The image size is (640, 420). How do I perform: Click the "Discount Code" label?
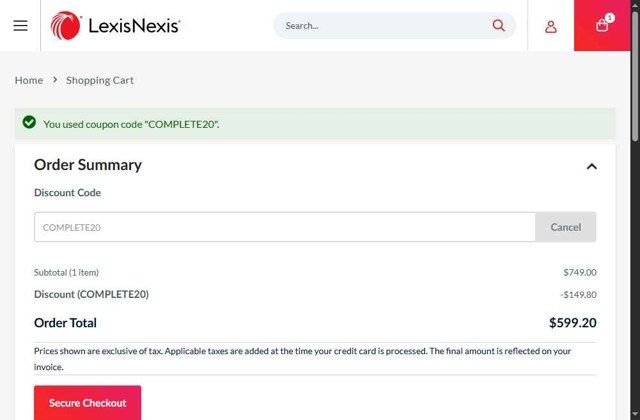67,193
